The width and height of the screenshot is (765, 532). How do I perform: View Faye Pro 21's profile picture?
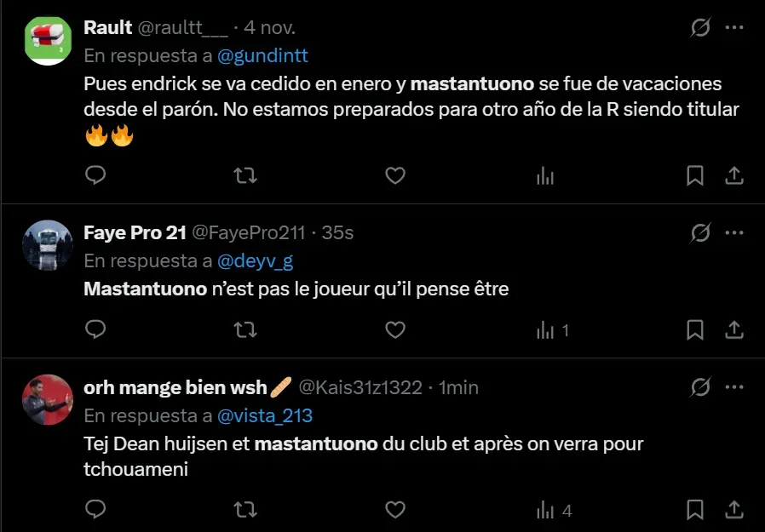point(48,245)
